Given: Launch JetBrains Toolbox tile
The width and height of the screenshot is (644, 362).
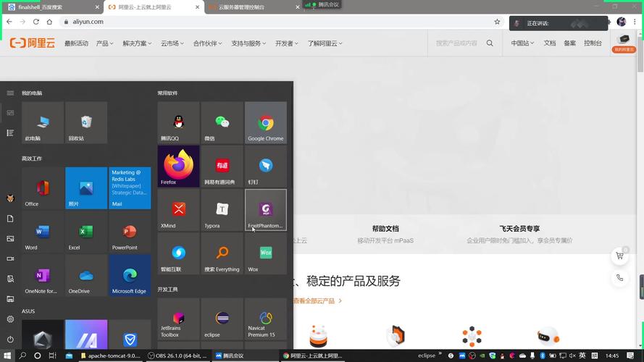Looking at the screenshot, I should [x=179, y=319].
